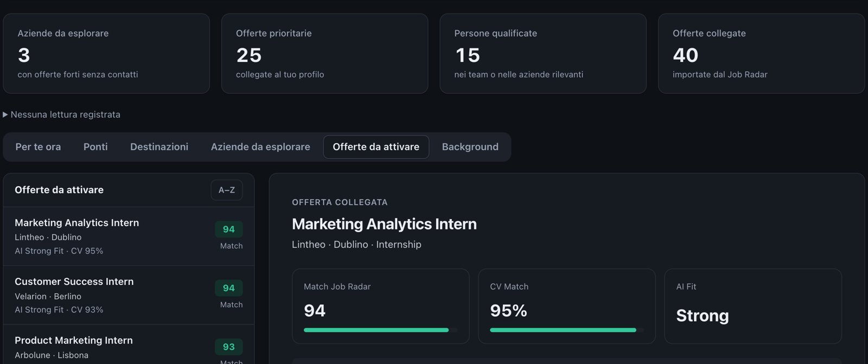Go to the 'Aziende da esplorare' tab
Image resolution: width=868 pixels, height=364 pixels.
pyautogui.click(x=260, y=147)
